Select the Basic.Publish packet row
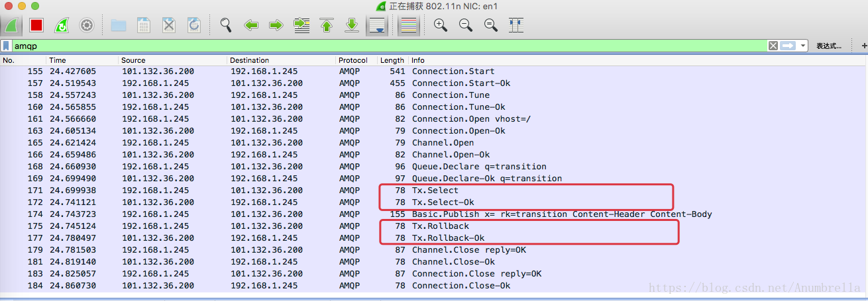 pos(434,214)
